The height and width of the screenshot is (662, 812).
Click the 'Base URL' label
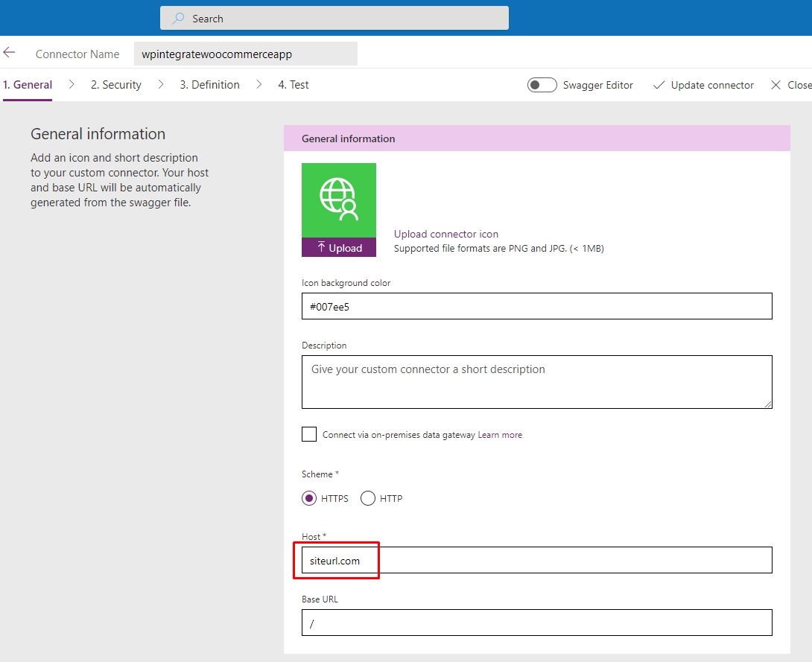[320, 599]
